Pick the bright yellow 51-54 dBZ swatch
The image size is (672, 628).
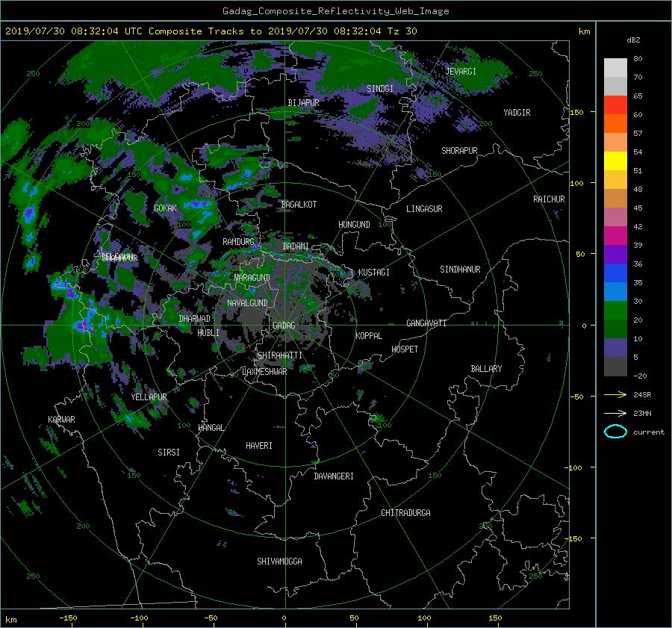coord(615,161)
